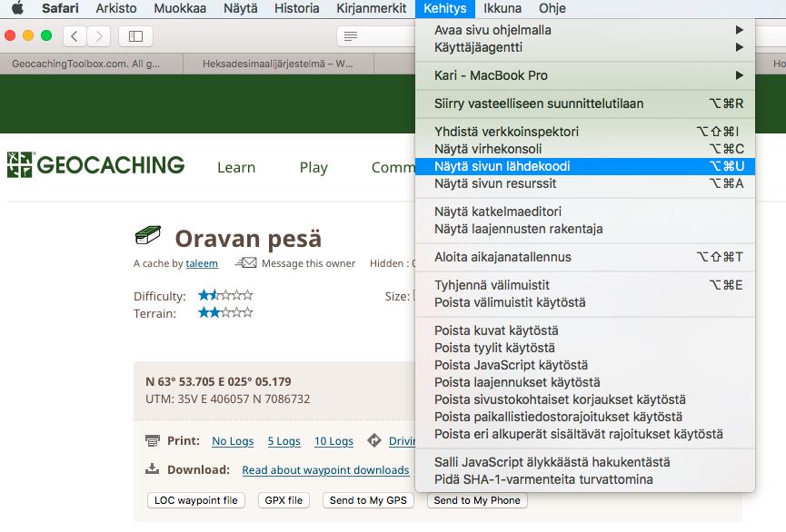Choose Tyhjennä välimuistit
786x532 pixels.
click(585, 285)
